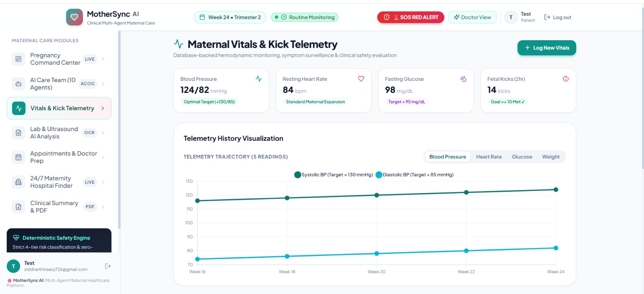Screen dimensions: 644x294
Task: Click the Lab & Ultrasound document icon
Action: [x=19, y=133]
